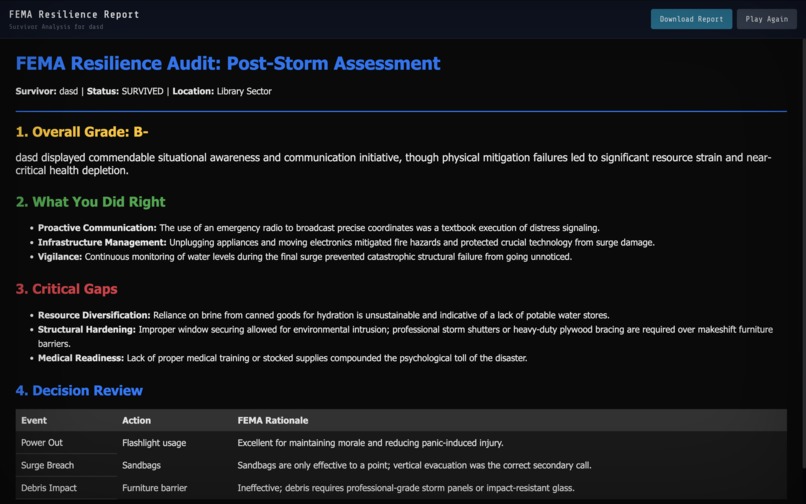This screenshot has height=504, width=806.
Task: Click the 'FEMA Resilience Audit: Post-Storm Assessment' heading
Action: point(228,63)
